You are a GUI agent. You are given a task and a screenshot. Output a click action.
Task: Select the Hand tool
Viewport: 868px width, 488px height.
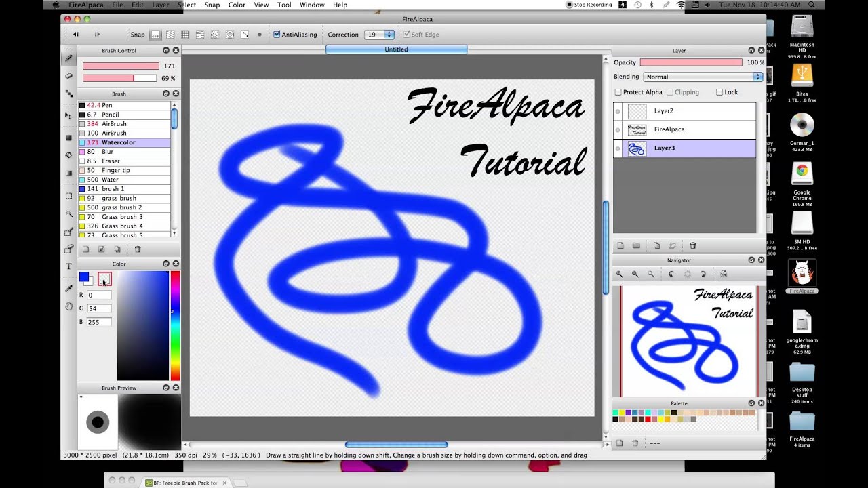[x=68, y=307]
